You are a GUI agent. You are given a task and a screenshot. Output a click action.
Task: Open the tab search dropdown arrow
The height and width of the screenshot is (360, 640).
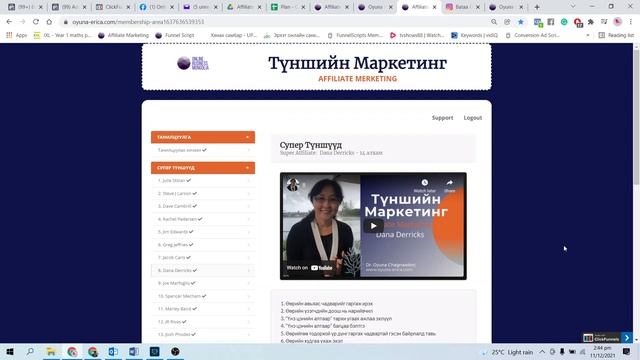coord(573,7)
